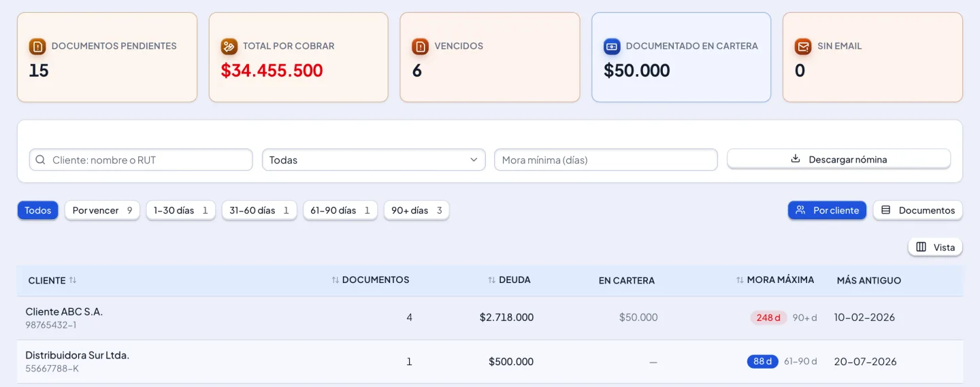The width and height of the screenshot is (980, 387).
Task: Switch to the Documentos view
Action: pyautogui.click(x=918, y=210)
